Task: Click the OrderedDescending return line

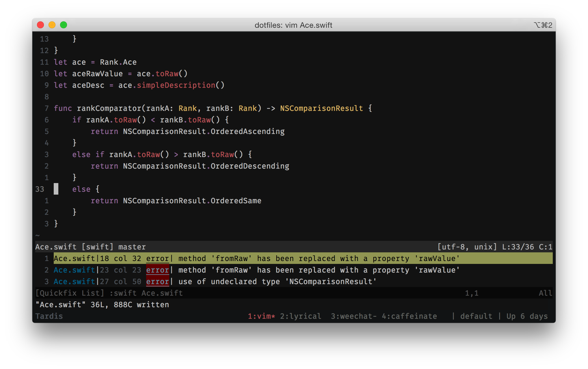Action: click(189, 166)
